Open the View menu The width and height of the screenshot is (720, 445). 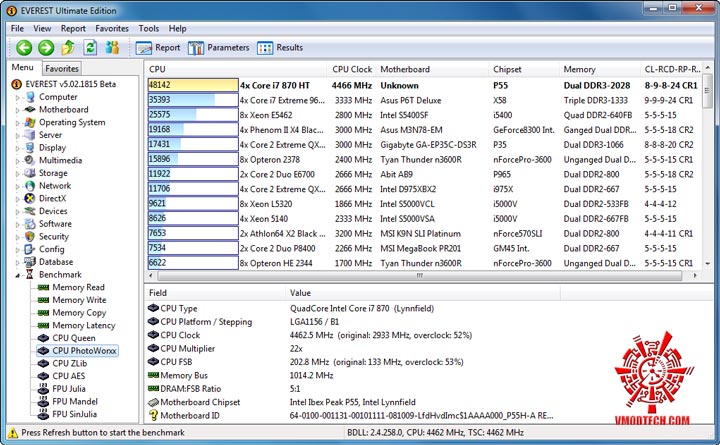[x=42, y=28]
